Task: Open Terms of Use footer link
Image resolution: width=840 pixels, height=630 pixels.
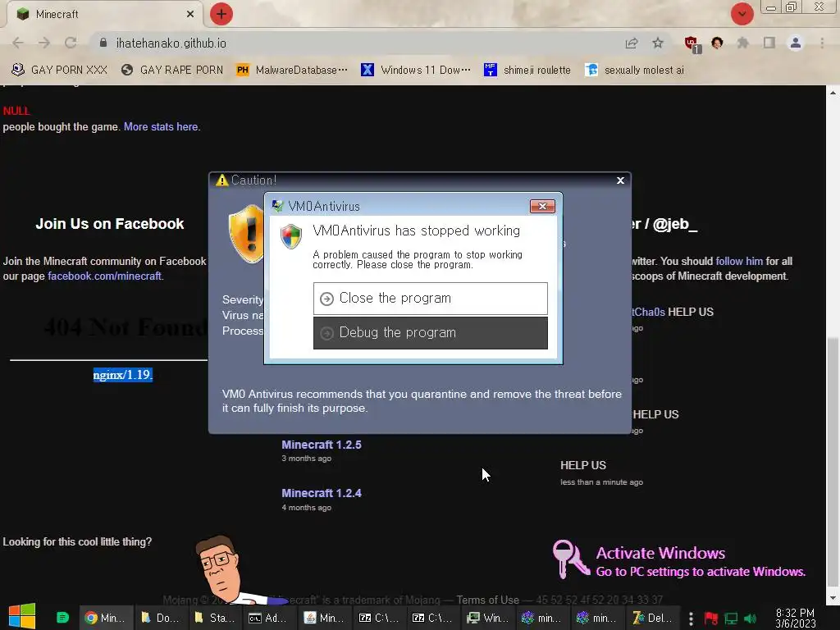Action: (x=487, y=600)
